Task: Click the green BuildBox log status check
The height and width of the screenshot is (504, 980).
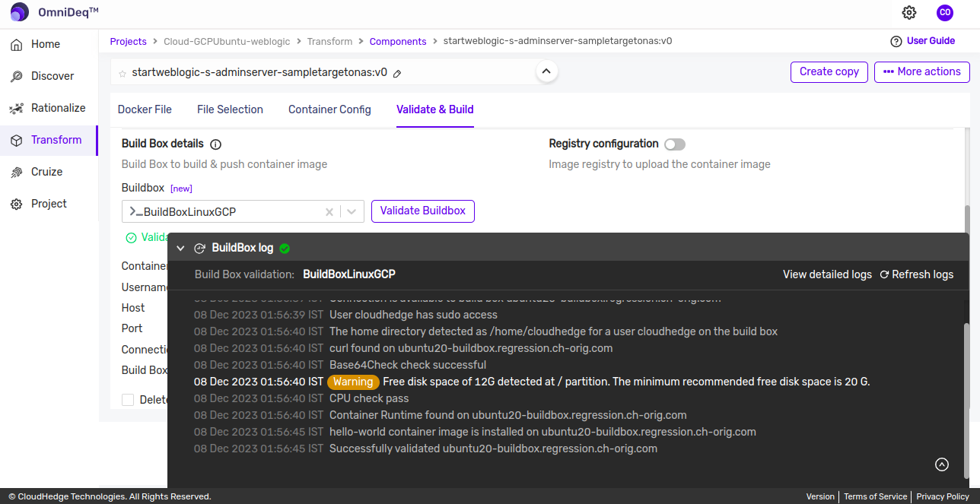Action: click(285, 248)
